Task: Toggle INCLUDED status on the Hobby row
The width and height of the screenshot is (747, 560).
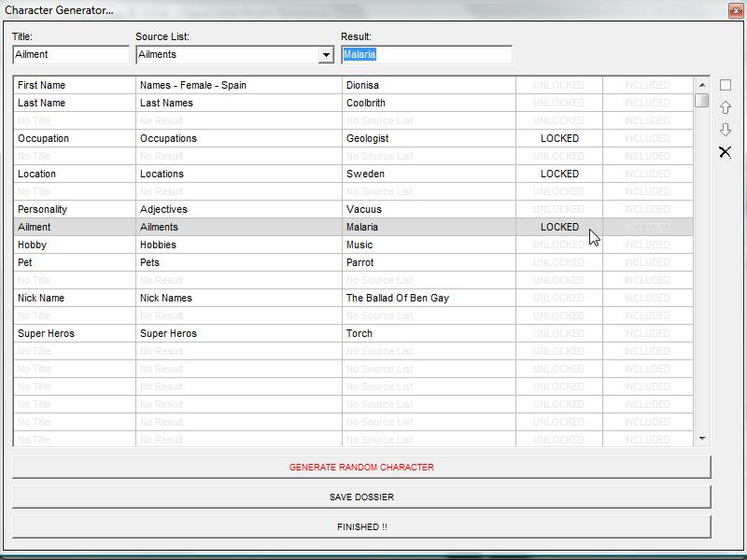Action: tap(647, 245)
